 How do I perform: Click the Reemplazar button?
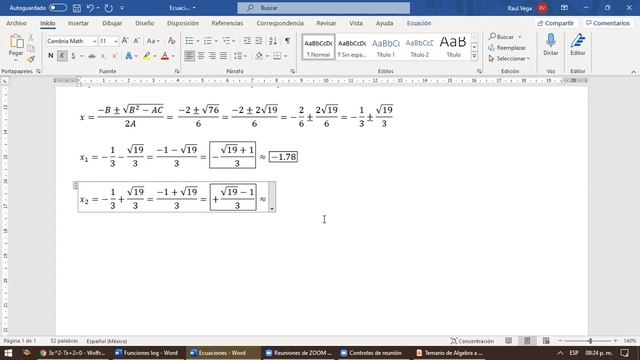coord(507,48)
